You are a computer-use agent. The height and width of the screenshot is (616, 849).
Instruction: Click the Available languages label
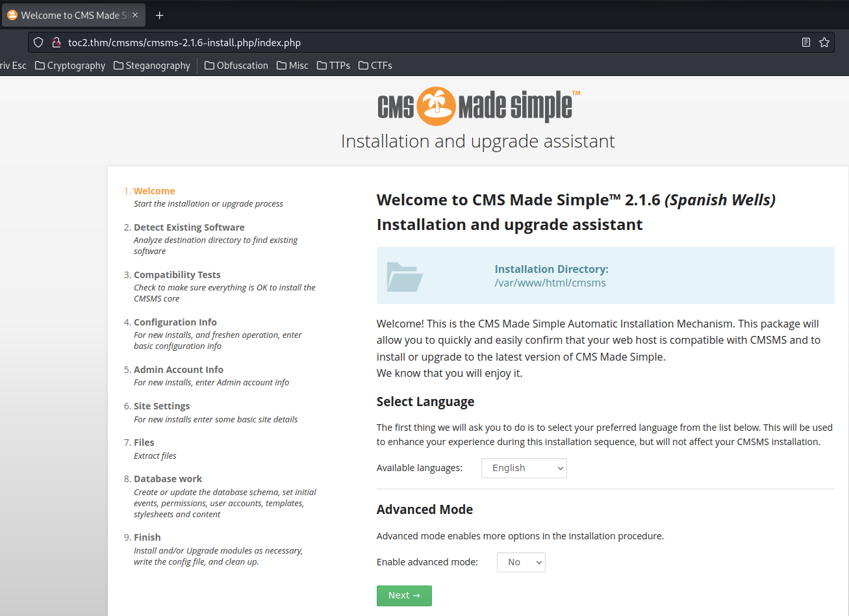[420, 468]
